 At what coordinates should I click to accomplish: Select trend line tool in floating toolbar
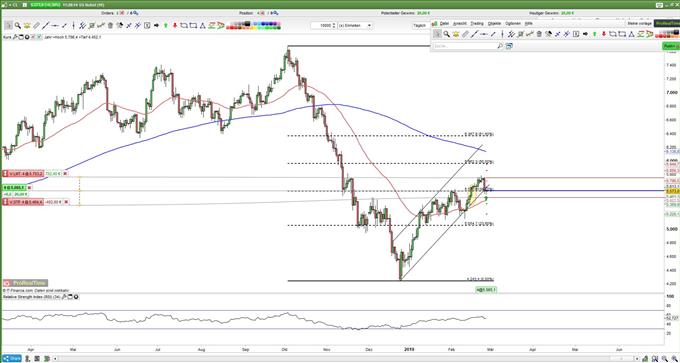[474, 34]
